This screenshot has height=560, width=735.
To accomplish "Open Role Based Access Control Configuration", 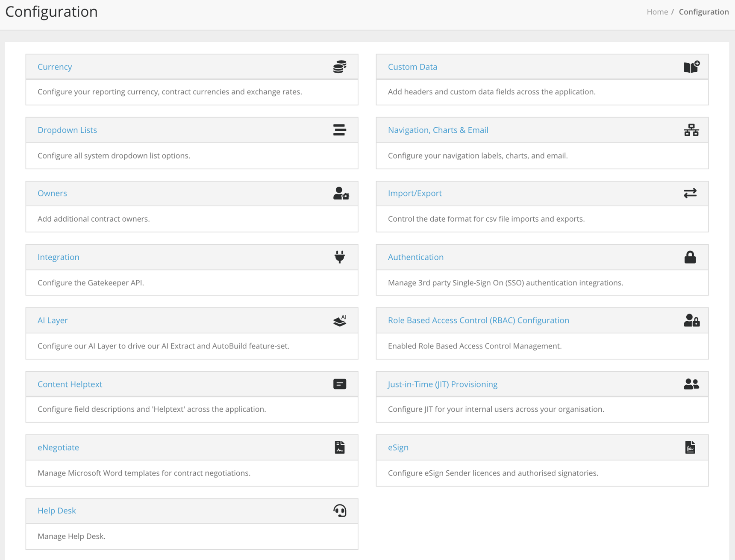I will click(x=478, y=320).
